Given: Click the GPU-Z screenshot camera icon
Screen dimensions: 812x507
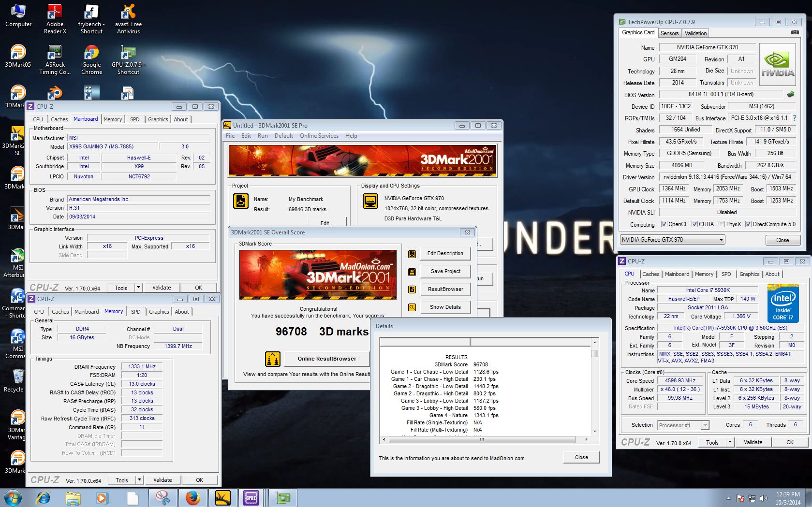Looking at the screenshot, I should [x=795, y=32].
